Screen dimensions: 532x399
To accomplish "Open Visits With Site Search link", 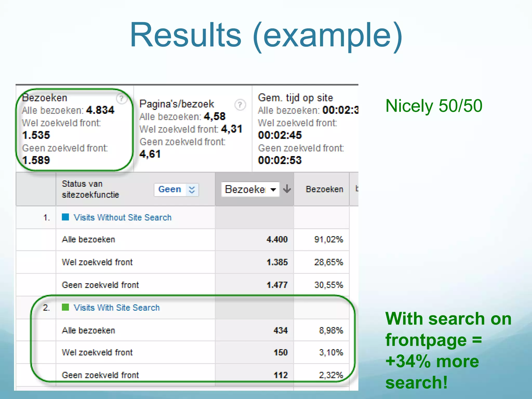I will tap(116, 308).
